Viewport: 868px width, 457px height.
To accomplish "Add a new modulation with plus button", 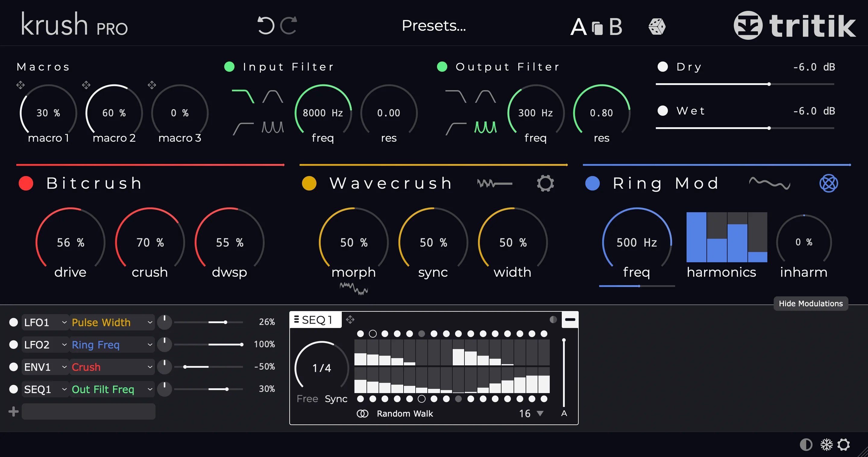I will point(14,411).
